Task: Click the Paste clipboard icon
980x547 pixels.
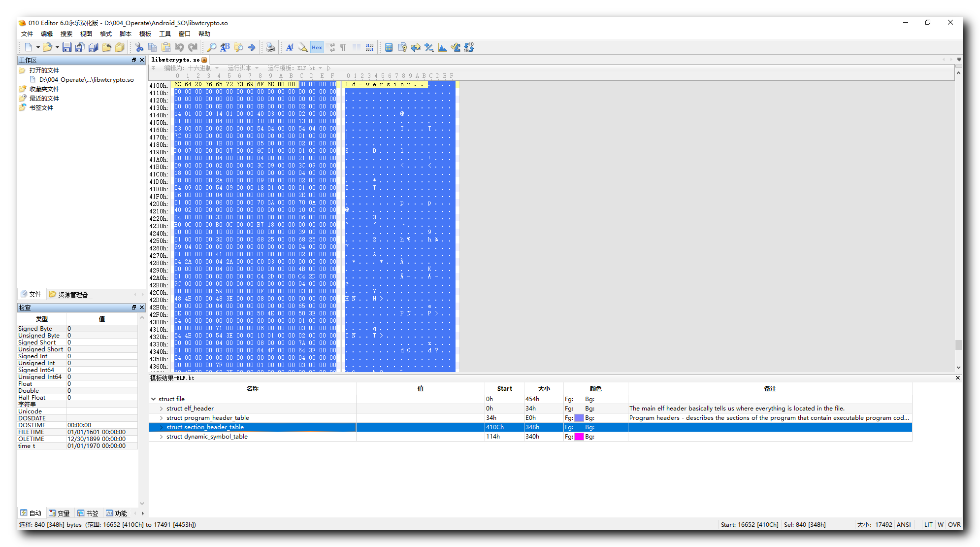Action: pos(166,47)
